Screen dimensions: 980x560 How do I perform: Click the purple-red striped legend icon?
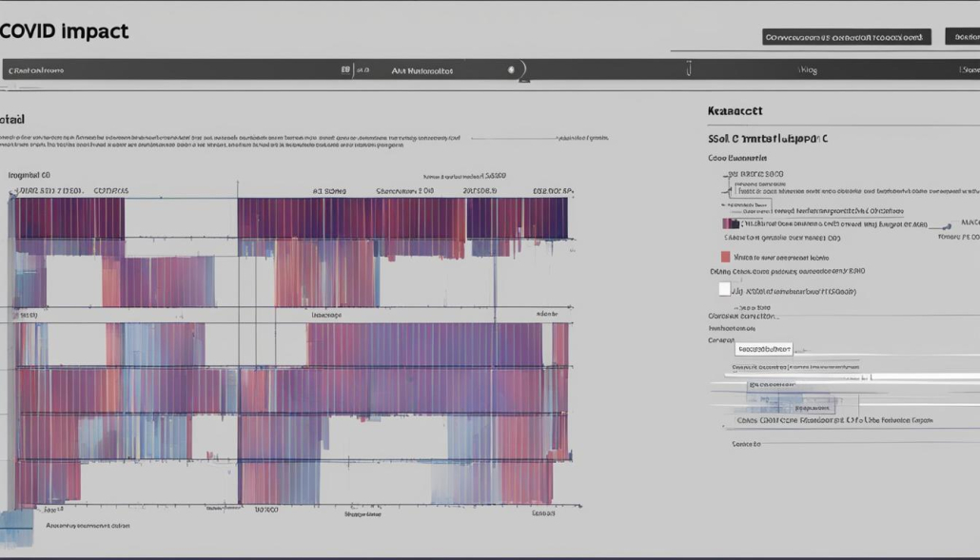[x=731, y=223]
